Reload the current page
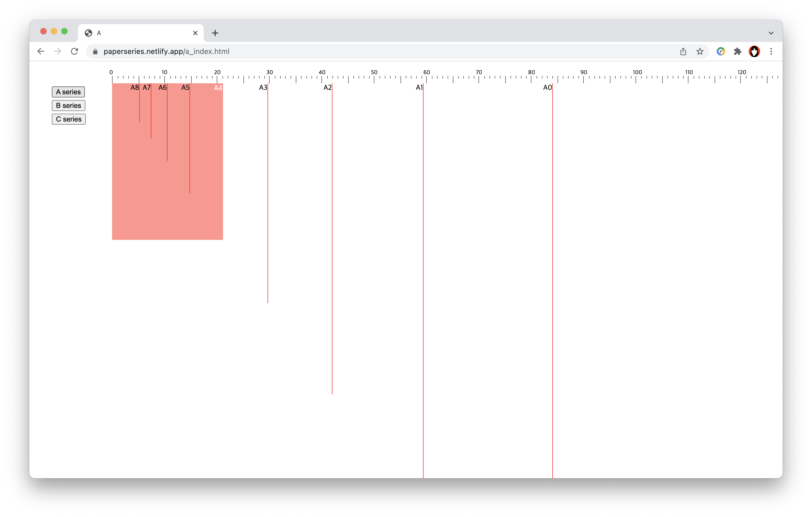Image resolution: width=812 pixels, height=517 pixels. coord(75,51)
